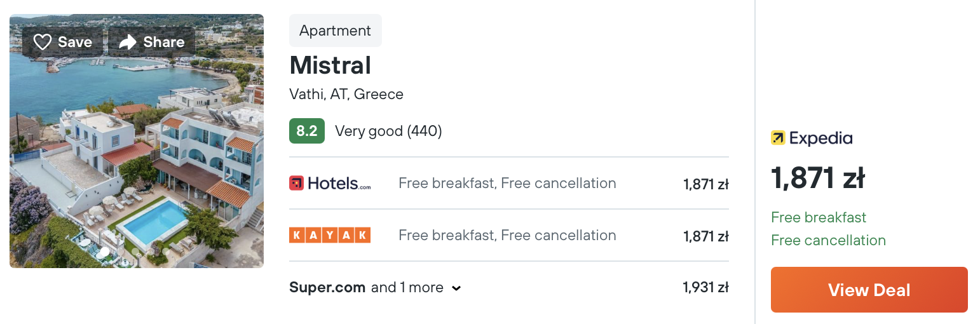980x324 pixels.
Task: Click the green 8.2 rating badge
Action: pyautogui.click(x=307, y=131)
